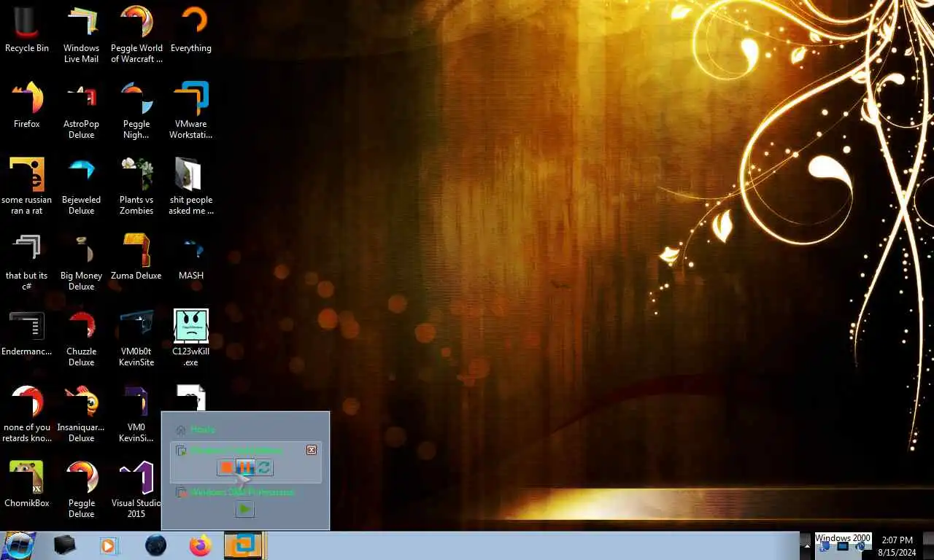
Task: Restart the running virtual machine in popup
Action: (x=264, y=467)
